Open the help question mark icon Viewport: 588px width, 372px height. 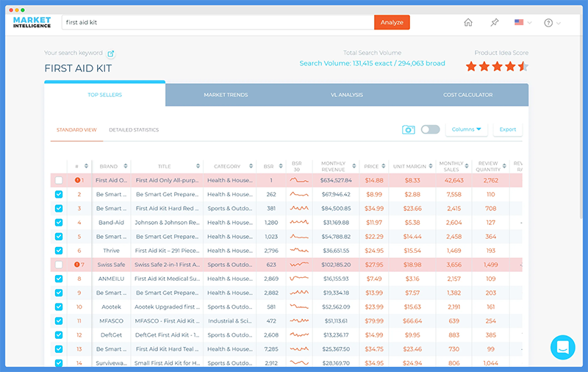coord(548,23)
